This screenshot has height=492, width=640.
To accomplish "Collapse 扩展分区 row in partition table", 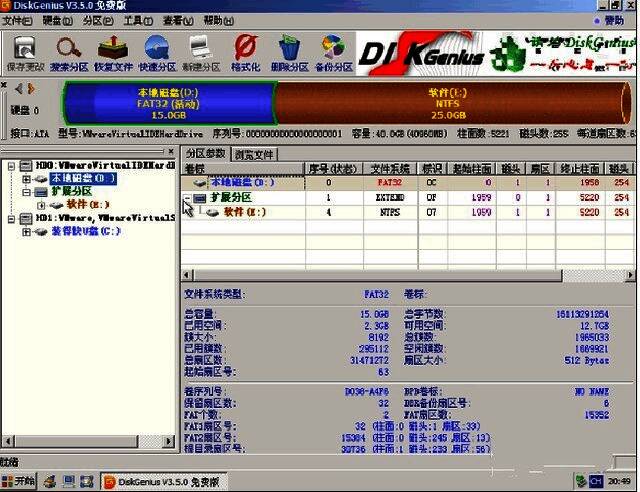I will [187, 198].
